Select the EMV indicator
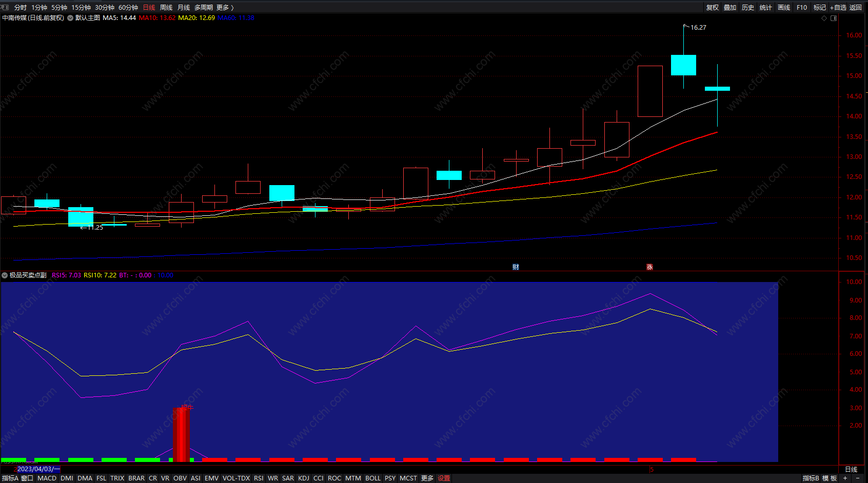 pos(211,478)
